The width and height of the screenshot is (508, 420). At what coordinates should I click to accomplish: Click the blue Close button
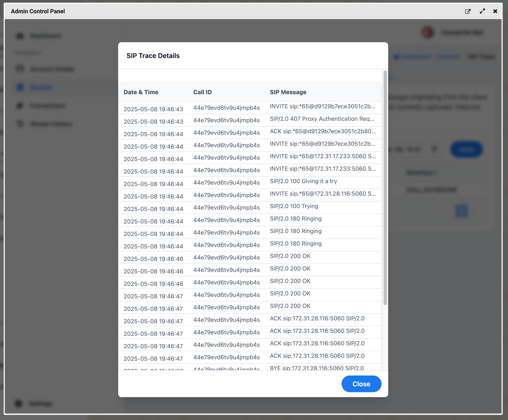361,384
